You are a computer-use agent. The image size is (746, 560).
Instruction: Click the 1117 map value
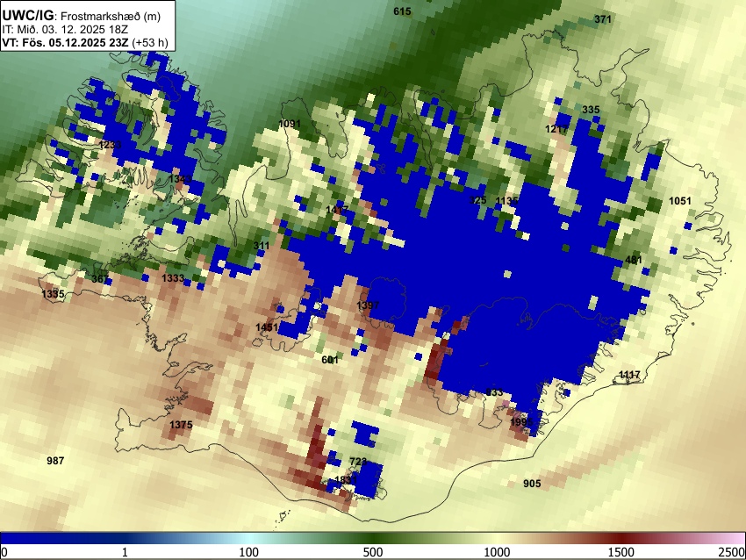pos(629,375)
